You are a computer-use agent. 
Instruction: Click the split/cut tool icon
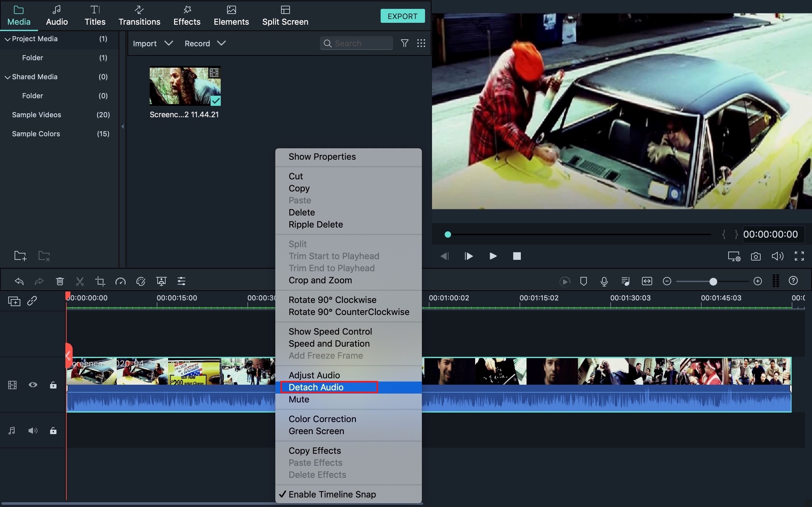(x=80, y=281)
